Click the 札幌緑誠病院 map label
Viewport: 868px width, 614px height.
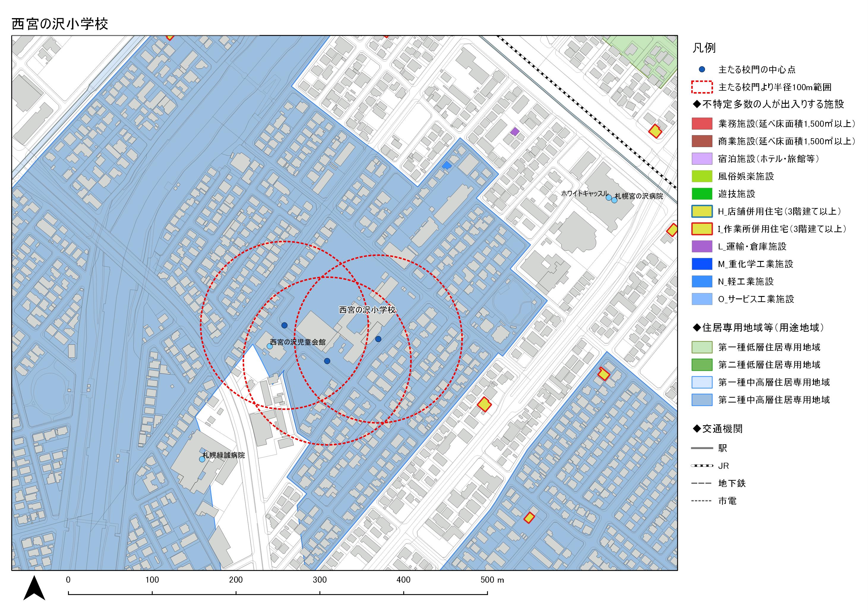pos(224,455)
